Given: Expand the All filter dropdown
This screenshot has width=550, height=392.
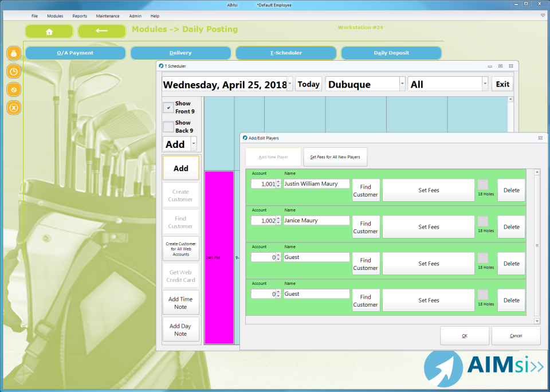Looking at the screenshot, I should pos(485,84).
